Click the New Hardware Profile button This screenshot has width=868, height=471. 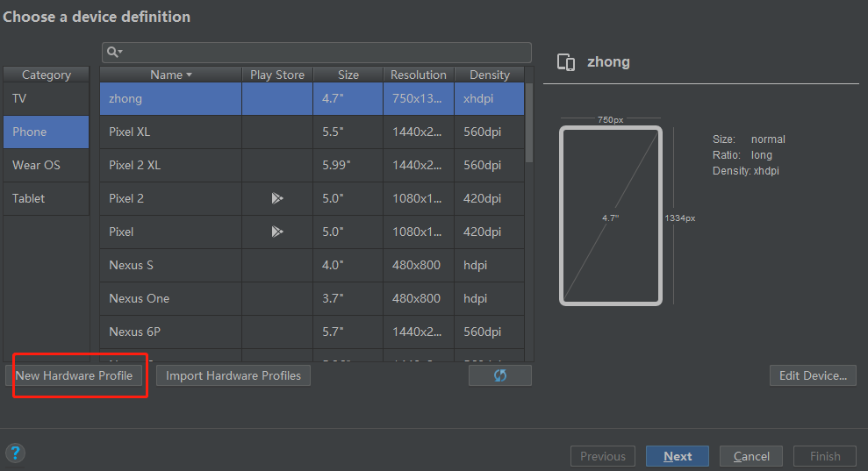coord(74,375)
